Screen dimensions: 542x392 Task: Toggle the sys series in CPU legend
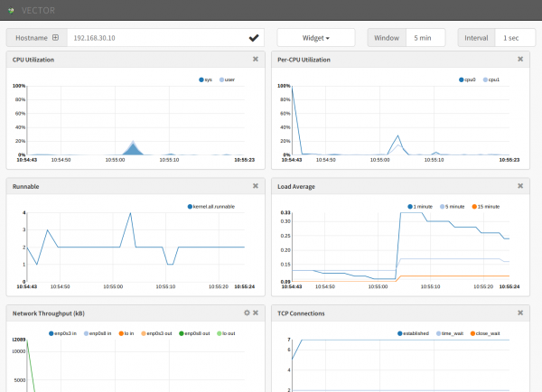coord(205,79)
